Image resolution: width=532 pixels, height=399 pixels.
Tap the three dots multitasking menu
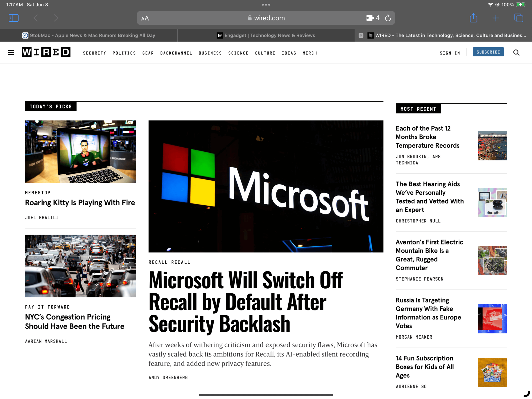pyautogui.click(x=266, y=5)
